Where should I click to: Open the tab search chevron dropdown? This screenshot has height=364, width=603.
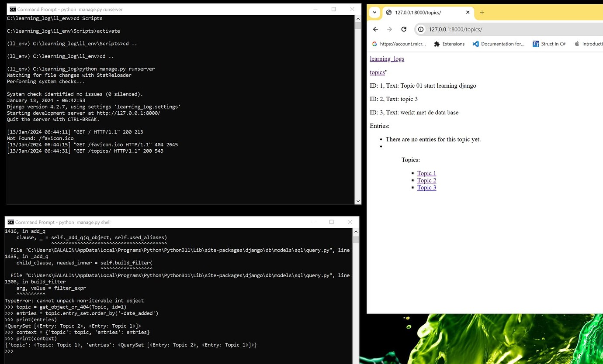point(374,12)
